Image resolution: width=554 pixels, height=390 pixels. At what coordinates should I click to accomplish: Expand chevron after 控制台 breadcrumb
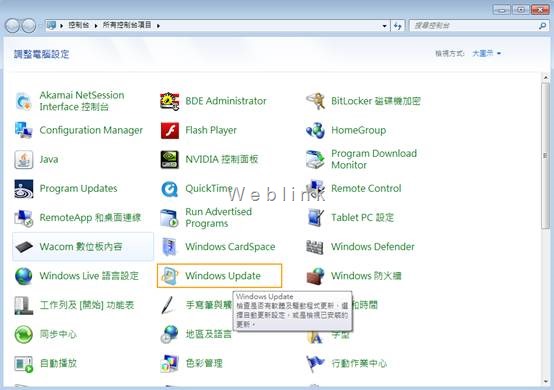[96, 25]
